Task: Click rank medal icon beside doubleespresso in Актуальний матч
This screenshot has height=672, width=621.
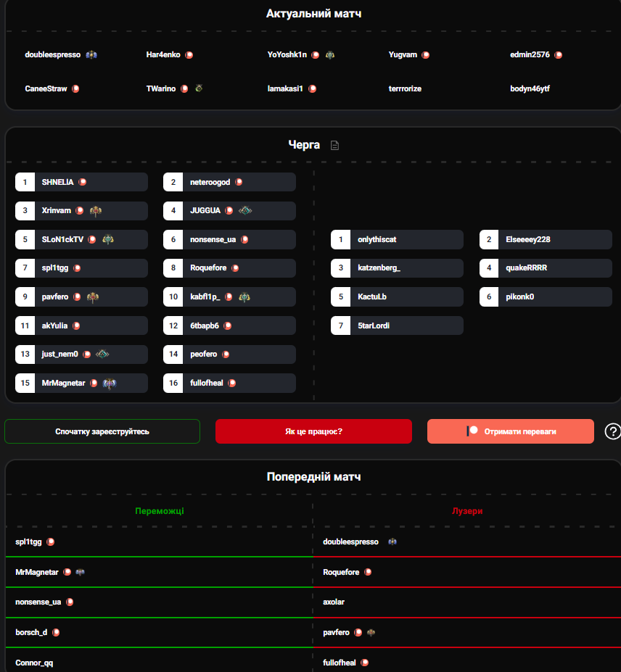Action: point(91,55)
